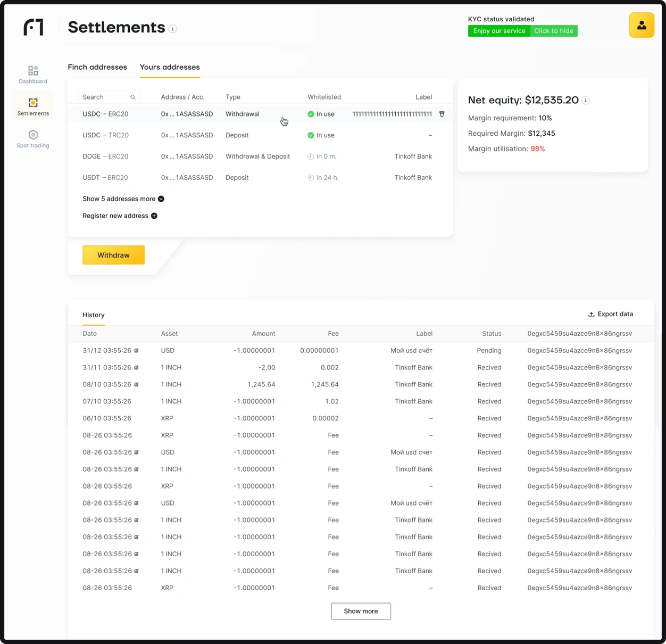Viewport: 666px width, 644px height.
Task: Click the 0.00002 fee value
Action: tap(326, 419)
